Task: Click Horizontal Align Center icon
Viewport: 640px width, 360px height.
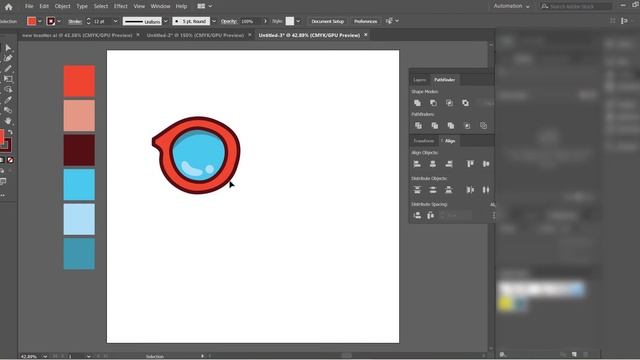Action: pos(433,164)
